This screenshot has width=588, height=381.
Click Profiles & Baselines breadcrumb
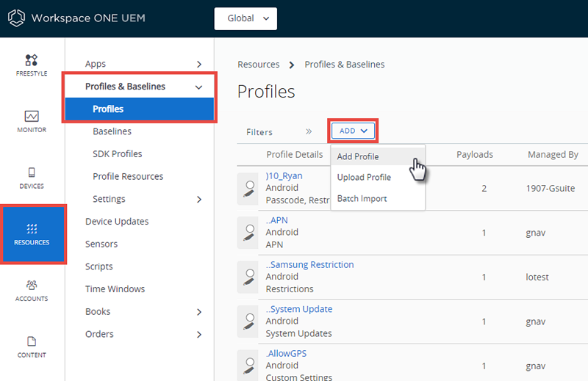344,65
